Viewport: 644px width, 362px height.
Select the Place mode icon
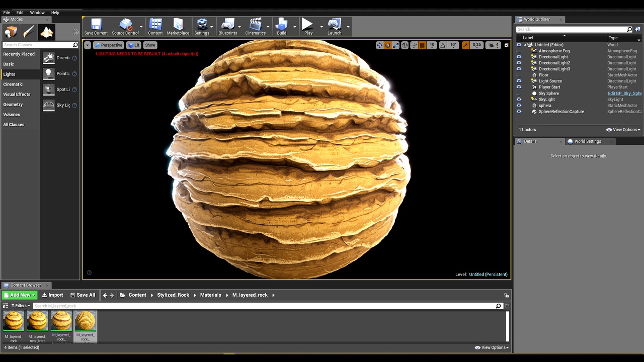[11, 32]
